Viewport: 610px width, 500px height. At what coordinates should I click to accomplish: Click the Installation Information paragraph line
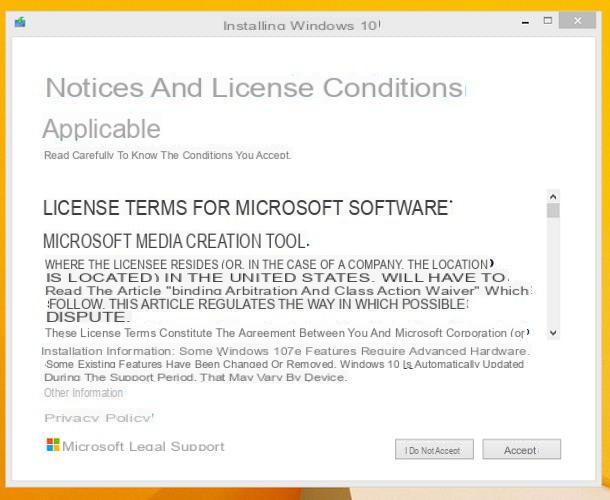[x=285, y=351]
